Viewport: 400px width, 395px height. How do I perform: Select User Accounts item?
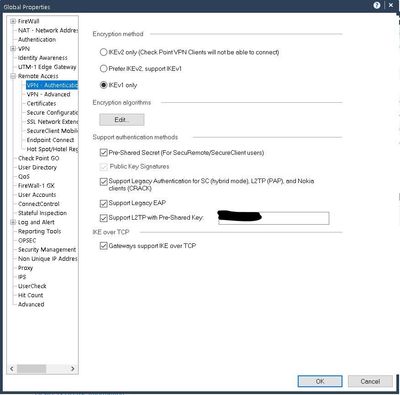pos(37,195)
